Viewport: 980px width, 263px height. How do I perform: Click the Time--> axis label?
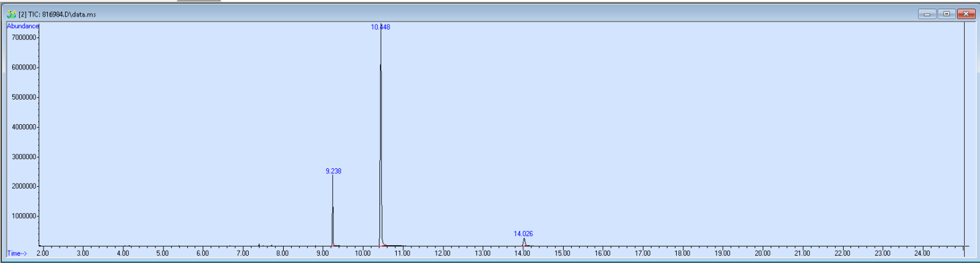pyautogui.click(x=17, y=253)
